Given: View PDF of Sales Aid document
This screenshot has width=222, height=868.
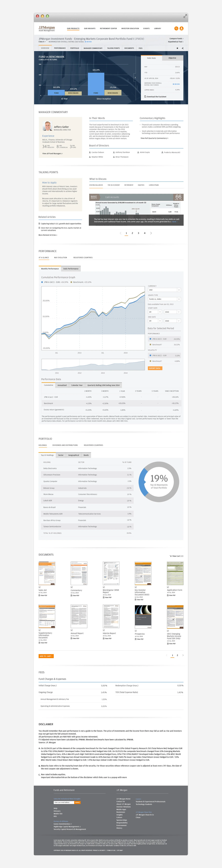Looking at the screenshot, I should coord(43,595).
